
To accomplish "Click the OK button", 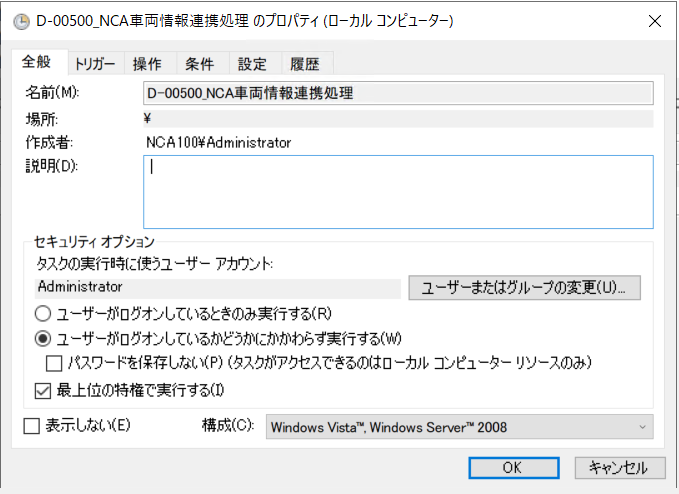I will (514, 468).
